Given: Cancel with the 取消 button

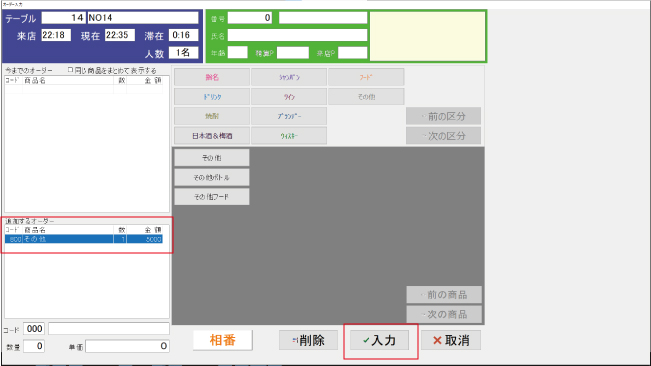Looking at the screenshot, I should coord(451,340).
